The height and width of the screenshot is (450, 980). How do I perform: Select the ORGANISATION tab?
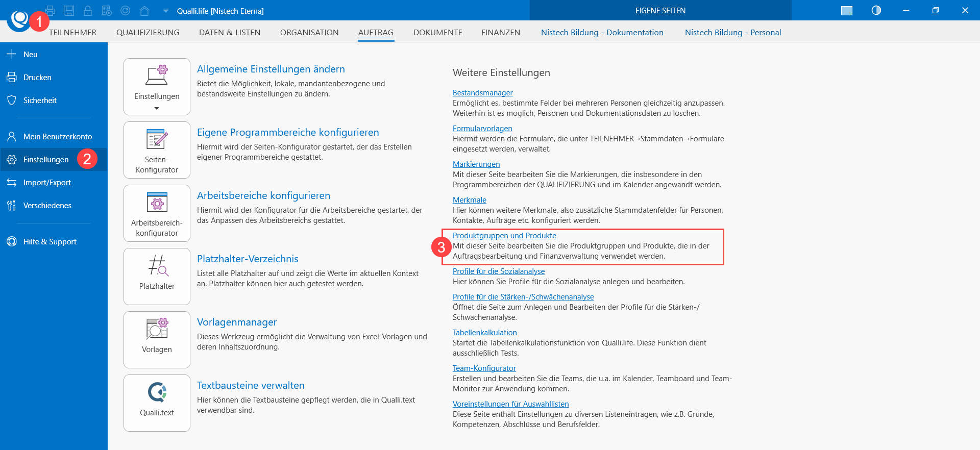coord(309,32)
